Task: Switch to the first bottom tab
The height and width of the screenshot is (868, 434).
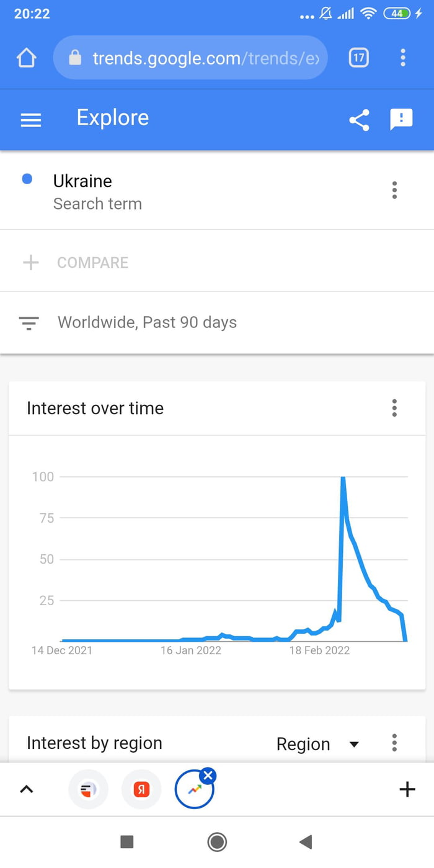Action: (88, 789)
